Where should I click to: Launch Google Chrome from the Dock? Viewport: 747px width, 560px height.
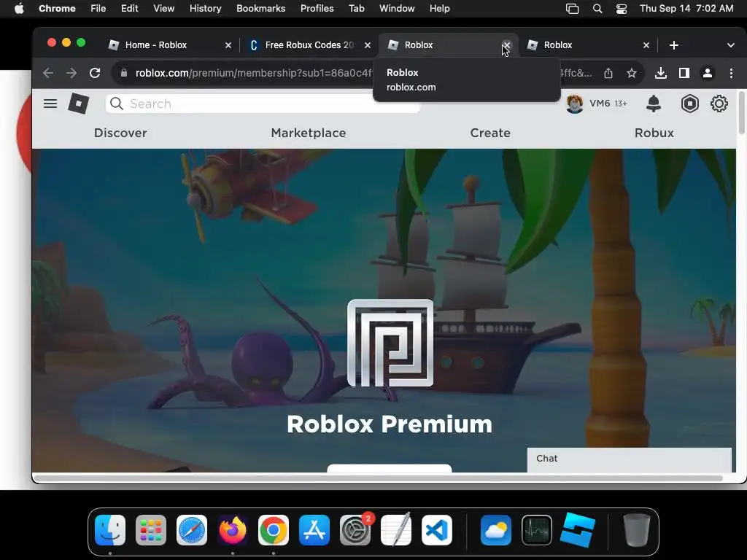click(274, 530)
